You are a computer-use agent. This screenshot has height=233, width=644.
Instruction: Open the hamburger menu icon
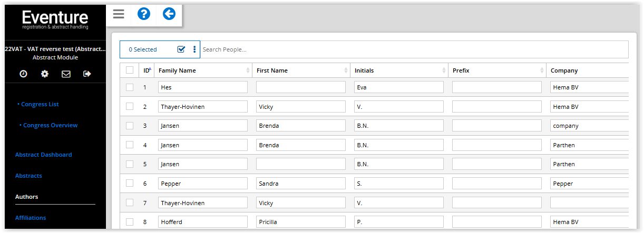[x=119, y=14]
